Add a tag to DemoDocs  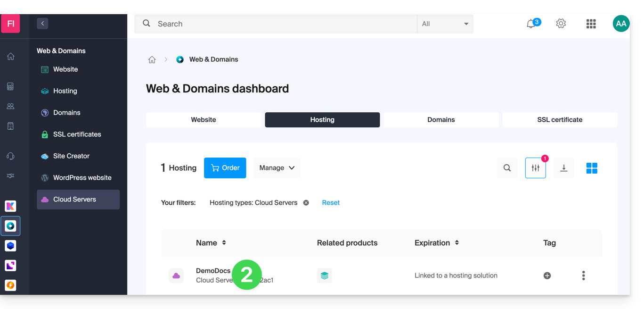click(547, 276)
